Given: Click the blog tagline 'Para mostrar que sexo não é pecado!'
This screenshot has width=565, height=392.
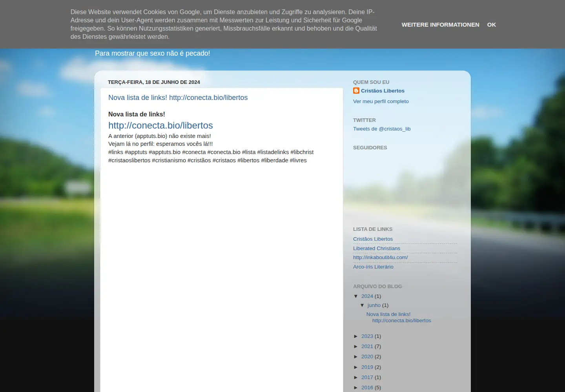Looking at the screenshot, I should (153, 53).
